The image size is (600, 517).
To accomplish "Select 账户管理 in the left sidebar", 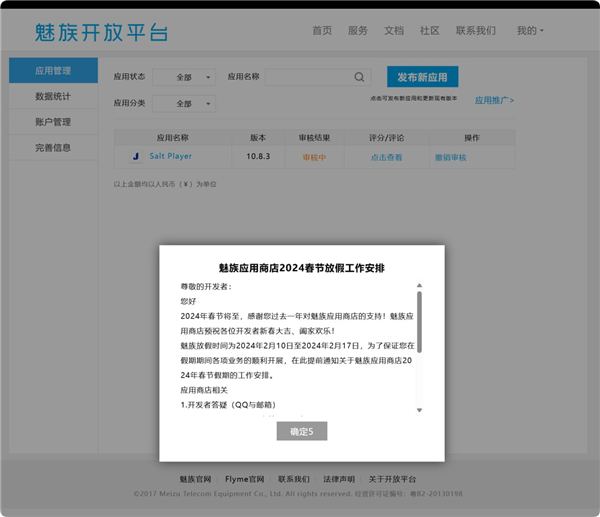I will coord(53,122).
